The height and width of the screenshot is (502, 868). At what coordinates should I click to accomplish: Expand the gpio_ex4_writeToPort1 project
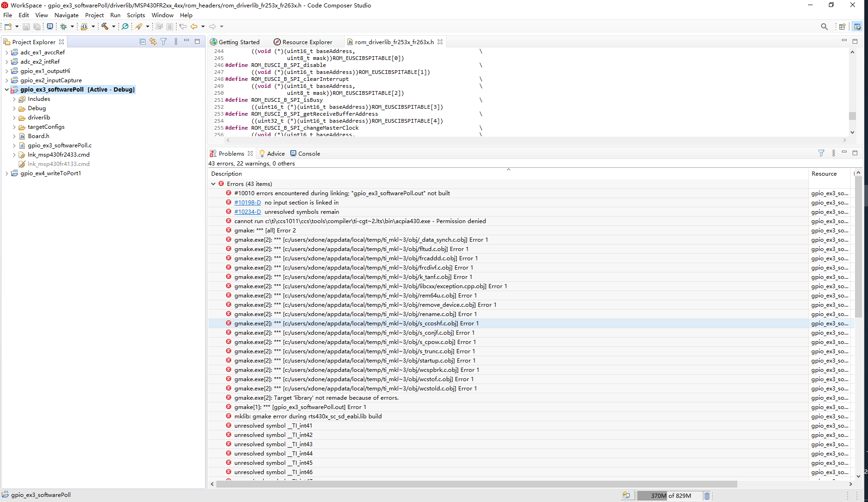coord(7,173)
